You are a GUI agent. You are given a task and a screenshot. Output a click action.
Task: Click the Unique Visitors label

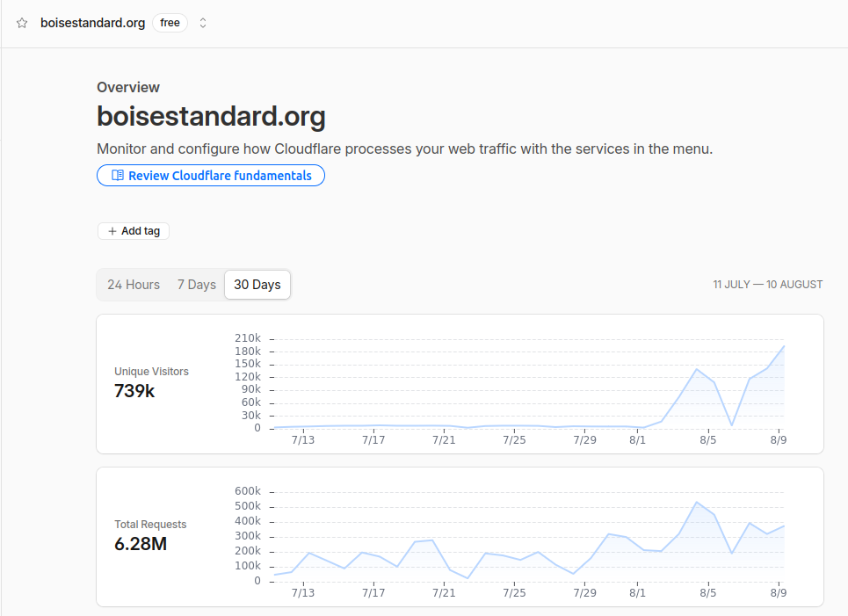(151, 372)
